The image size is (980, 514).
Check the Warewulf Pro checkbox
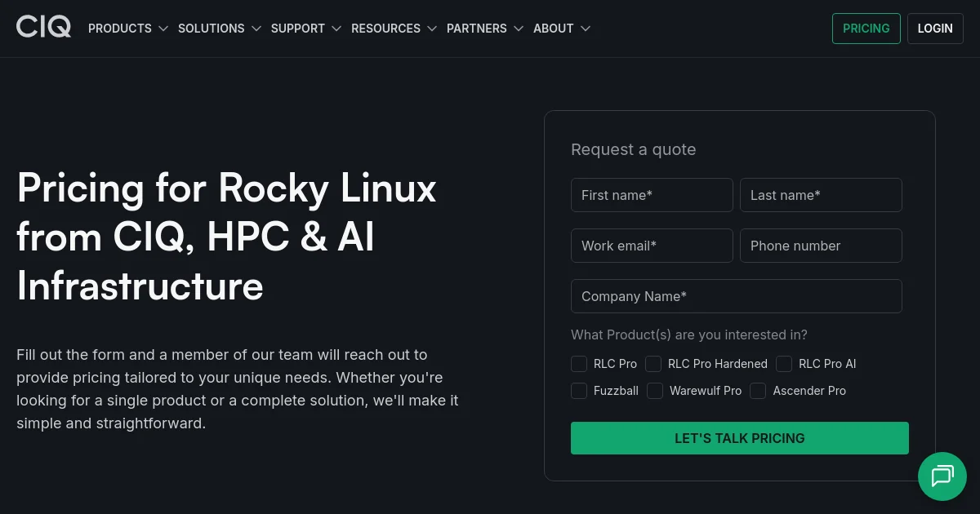[655, 391]
